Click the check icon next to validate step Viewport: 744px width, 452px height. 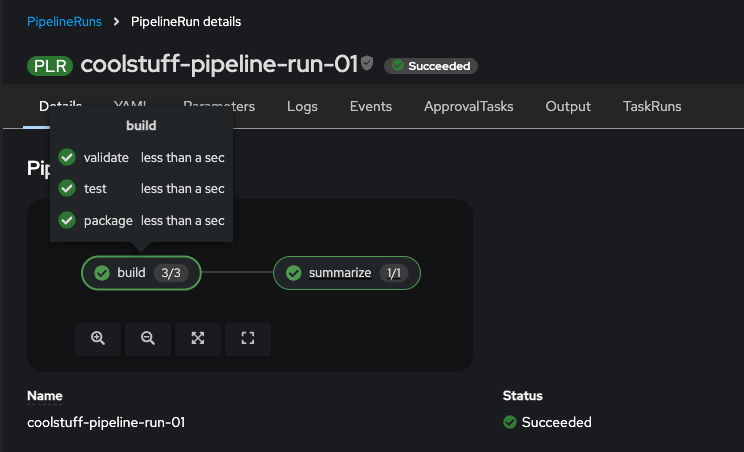pos(67,157)
